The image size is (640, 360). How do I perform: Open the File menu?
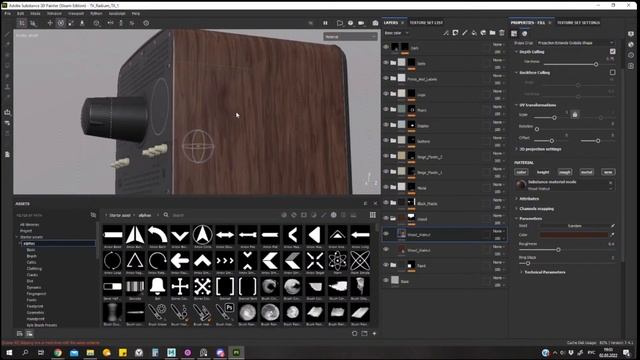click(8, 13)
